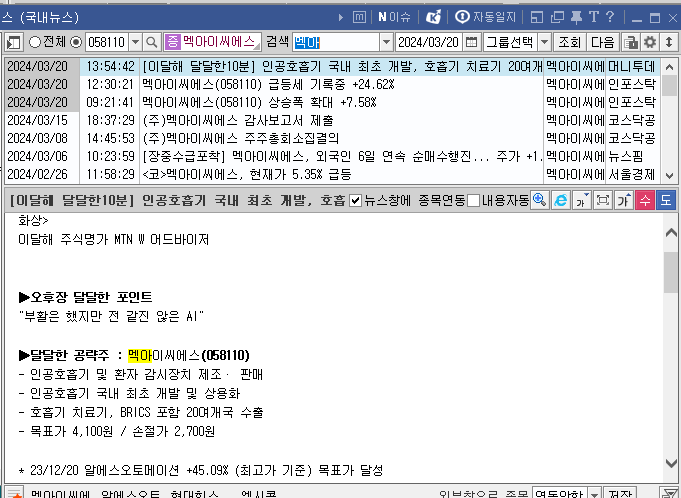
Task: Click the play arrow icon in title bar
Action: [x=340, y=17]
